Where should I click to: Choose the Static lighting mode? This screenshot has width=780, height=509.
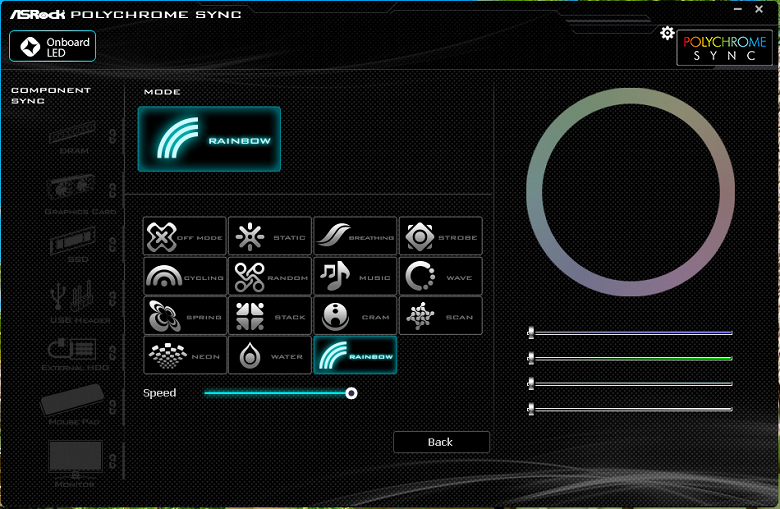click(x=270, y=236)
